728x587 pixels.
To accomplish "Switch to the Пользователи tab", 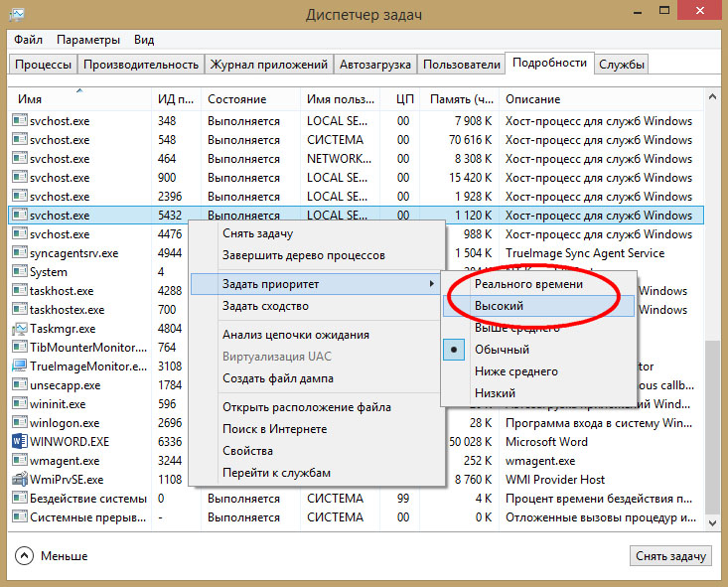I will [462, 65].
